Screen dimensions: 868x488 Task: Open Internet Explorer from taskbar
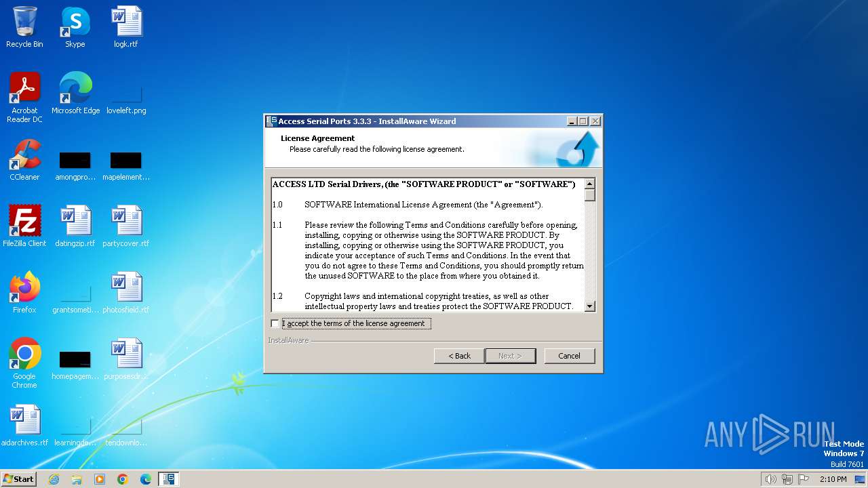click(54, 479)
